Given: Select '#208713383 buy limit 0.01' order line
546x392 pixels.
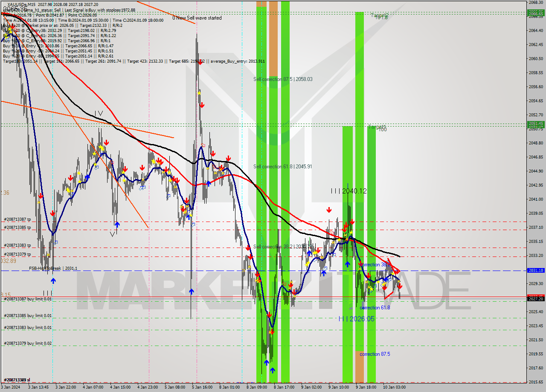Looking at the screenshot, I should point(28,327).
